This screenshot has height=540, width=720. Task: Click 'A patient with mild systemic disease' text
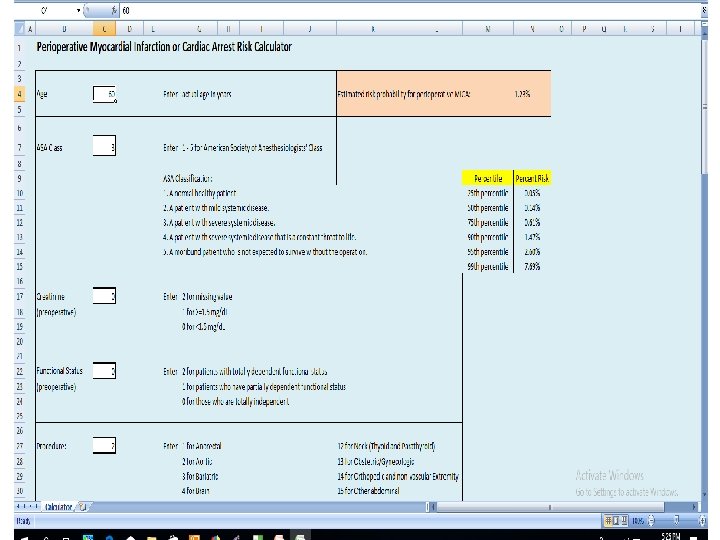(x=216, y=208)
